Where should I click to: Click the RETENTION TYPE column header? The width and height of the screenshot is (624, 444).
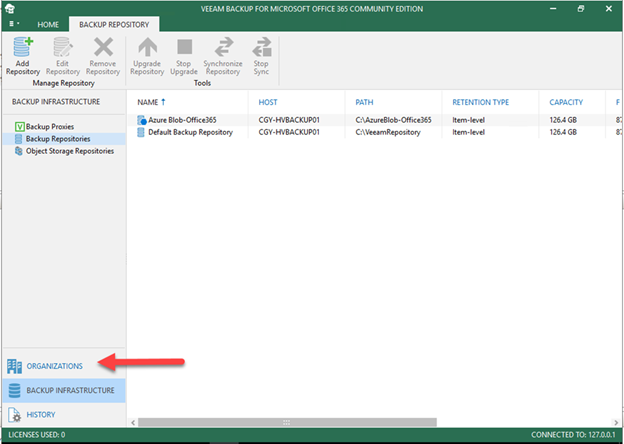tap(480, 102)
